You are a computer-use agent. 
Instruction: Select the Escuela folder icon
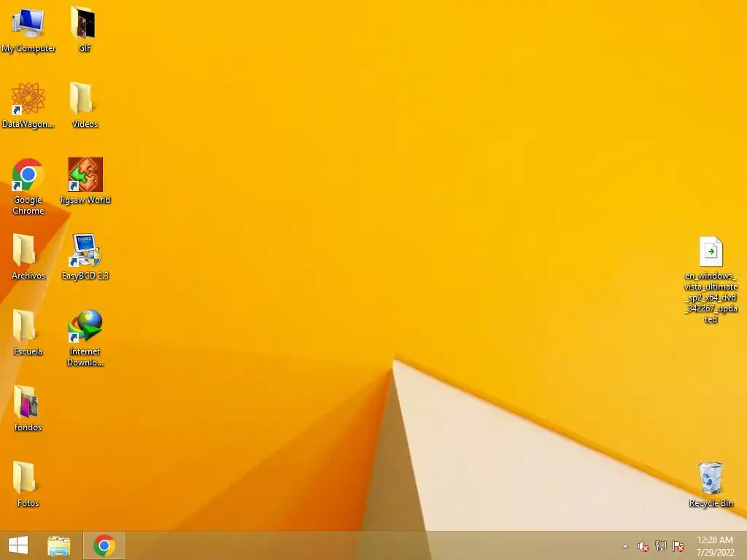pyautogui.click(x=24, y=326)
